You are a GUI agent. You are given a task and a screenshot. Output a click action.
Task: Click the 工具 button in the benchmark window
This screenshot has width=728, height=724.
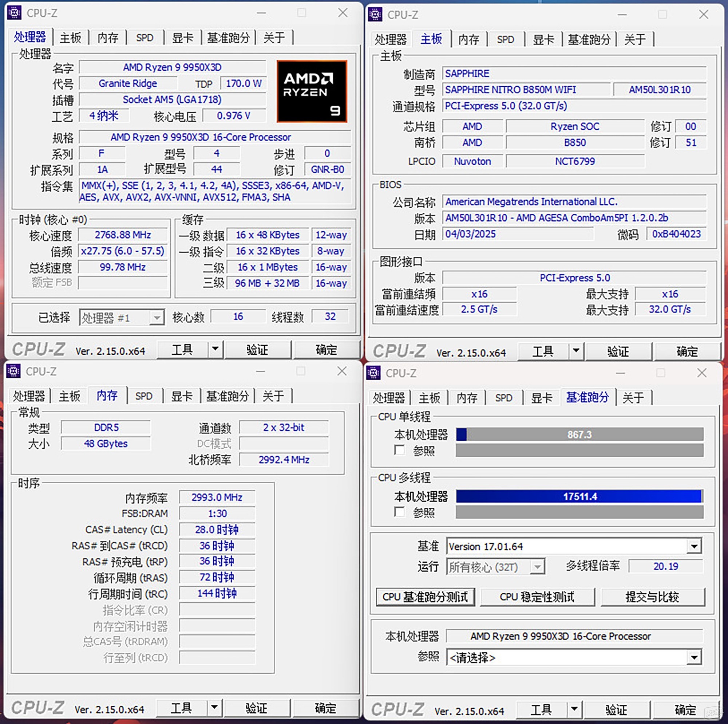pos(541,710)
